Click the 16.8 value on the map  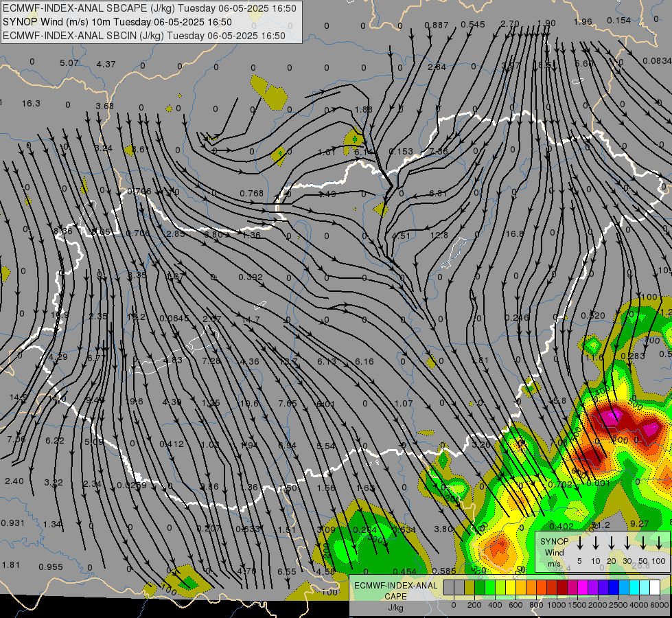tap(515, 233)
